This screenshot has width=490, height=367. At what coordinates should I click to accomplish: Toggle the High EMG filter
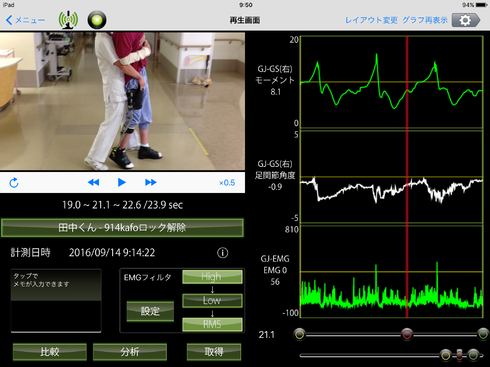pos(212,277)
